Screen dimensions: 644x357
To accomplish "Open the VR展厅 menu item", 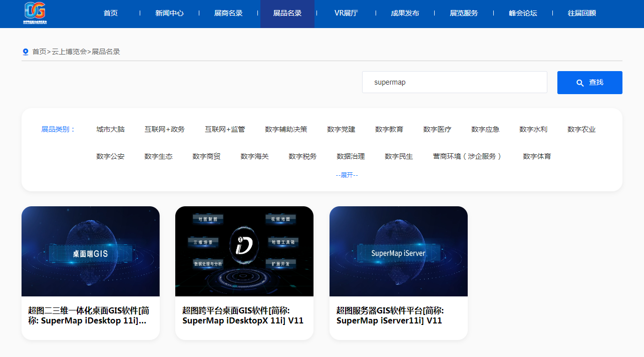I will (x=346, y=13).
